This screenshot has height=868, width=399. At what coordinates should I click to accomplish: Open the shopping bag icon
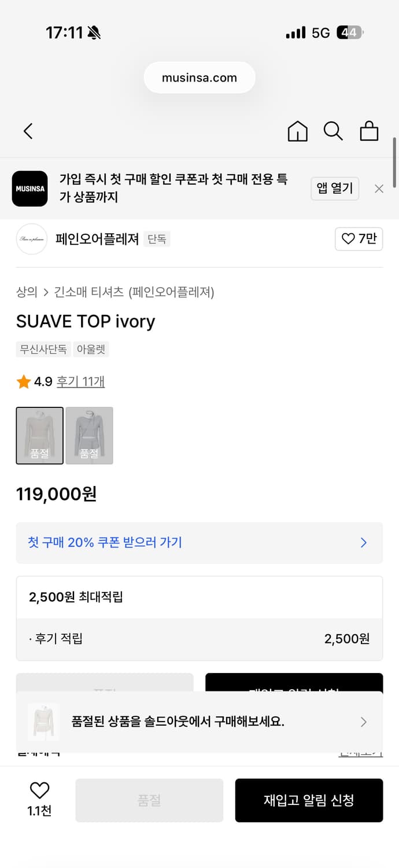pos(370,131)
